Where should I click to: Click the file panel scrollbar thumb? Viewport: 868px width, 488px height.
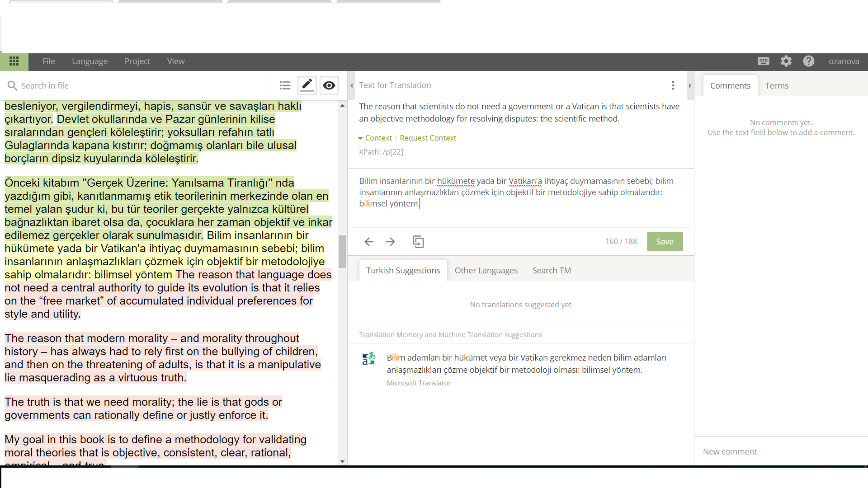coord(342,251)
